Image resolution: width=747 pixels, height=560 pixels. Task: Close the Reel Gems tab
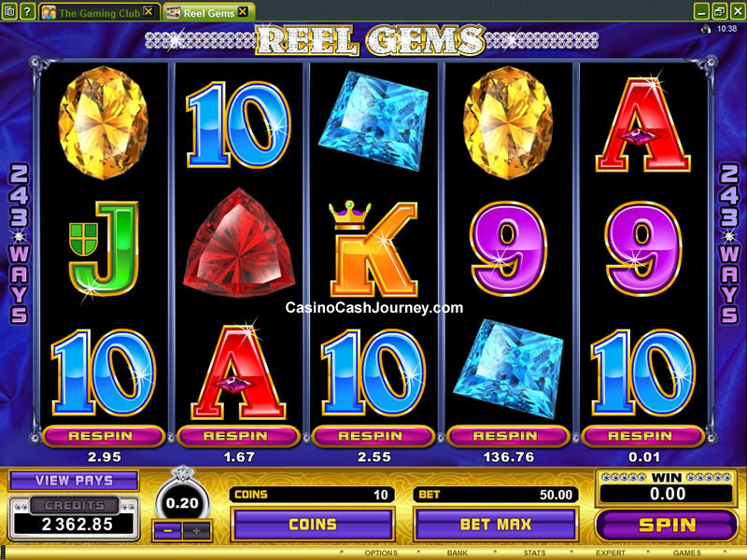pyautogui.click(x=243, y=11)
